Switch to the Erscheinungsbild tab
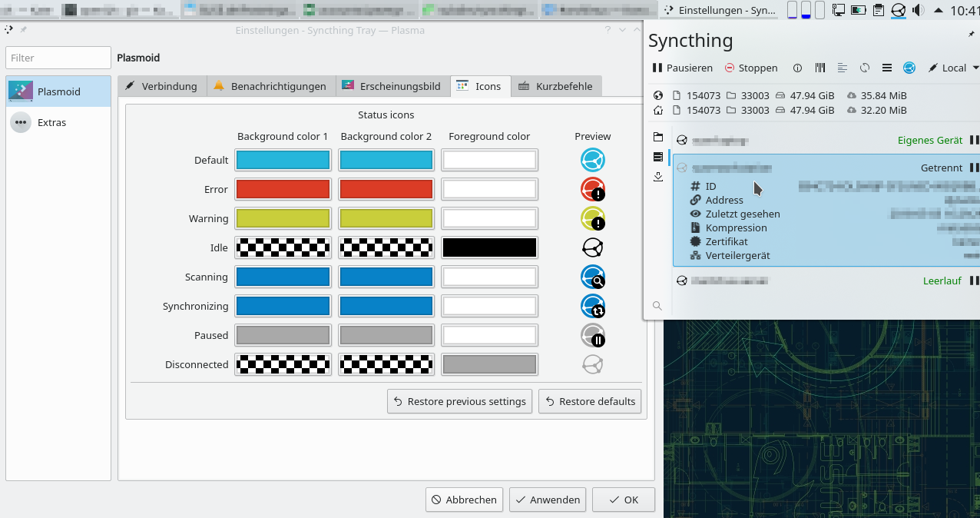 (392, 86)
